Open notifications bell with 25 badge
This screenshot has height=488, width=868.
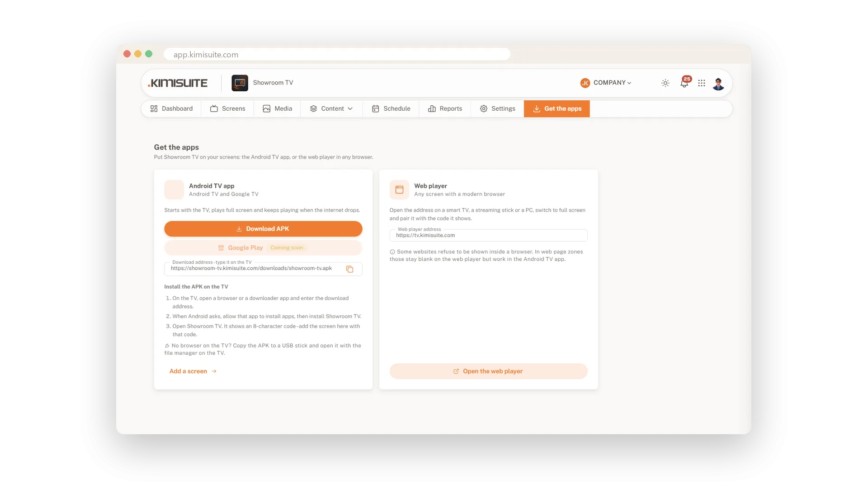point(685,82)
